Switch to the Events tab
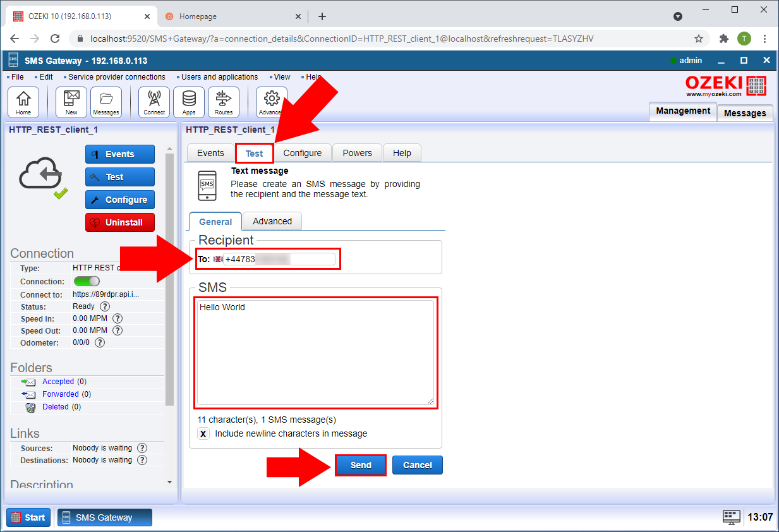Screen dimensions: 779x532 pos(210,153)
